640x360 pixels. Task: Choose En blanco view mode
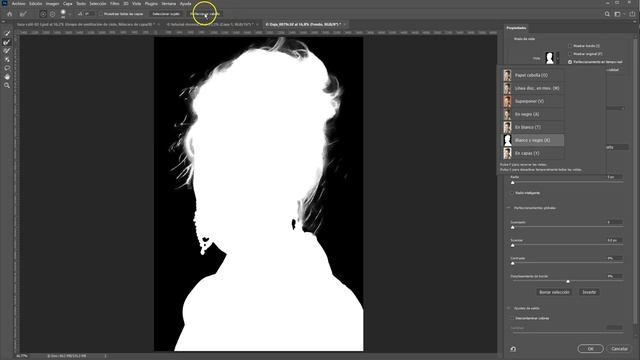(x=533, y=127)
